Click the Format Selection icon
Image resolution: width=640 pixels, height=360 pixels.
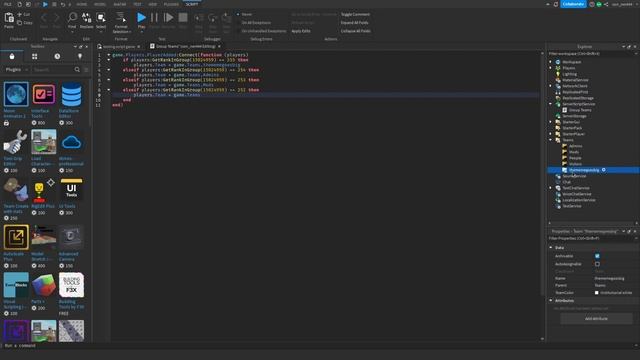coord(121,17)
